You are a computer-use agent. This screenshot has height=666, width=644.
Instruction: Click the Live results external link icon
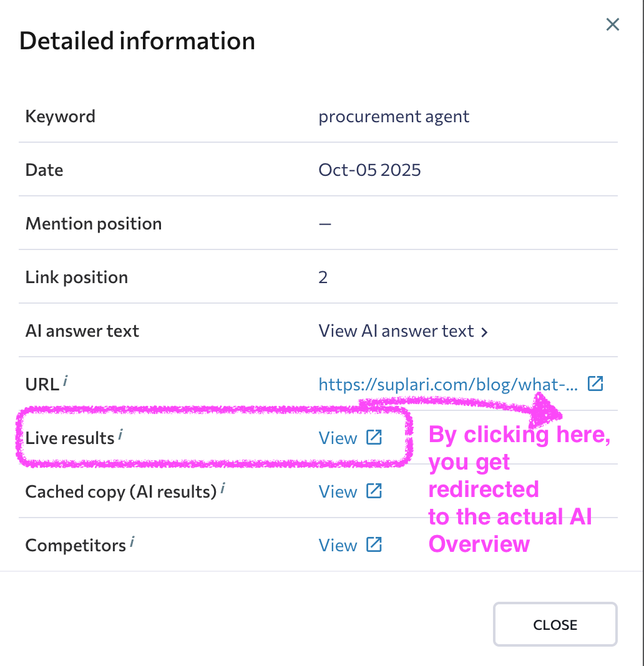(x=373, y=437)
